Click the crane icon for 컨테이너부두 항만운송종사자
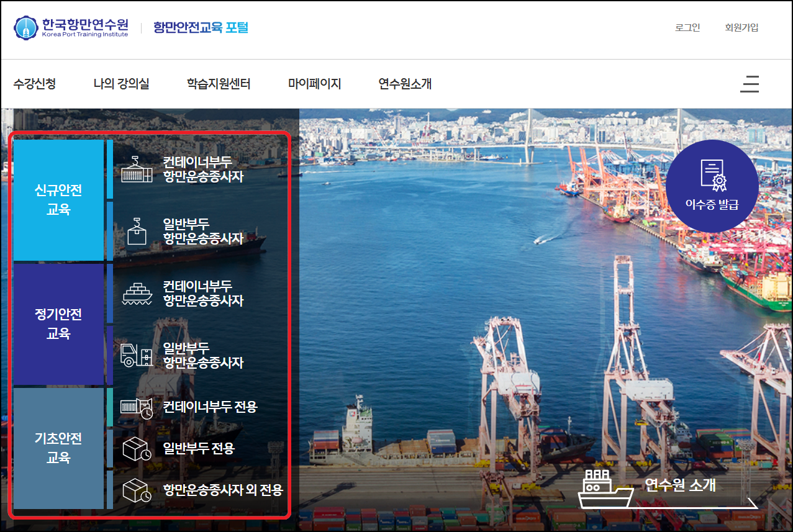 coord(137,168)
